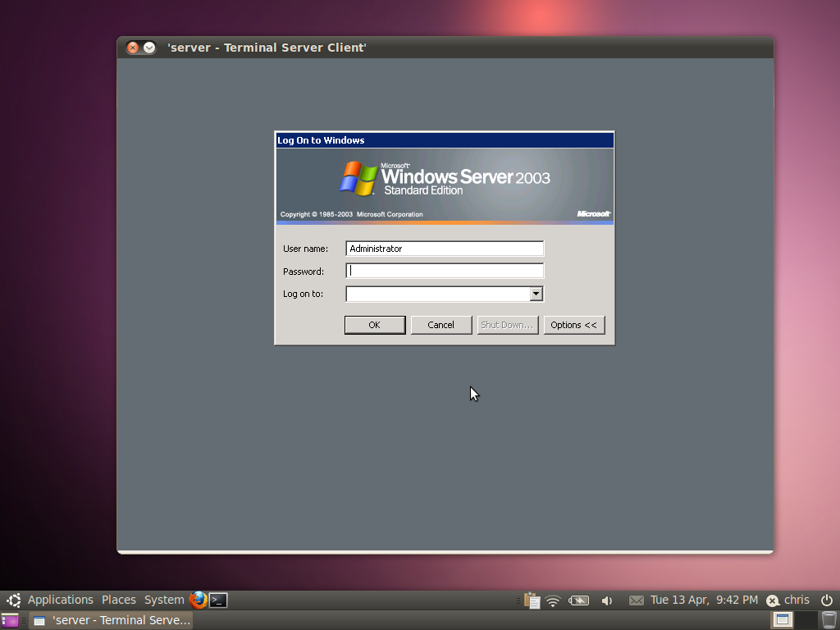Image resolution: width=840 pixels, height=630 pixels.
Task: Switch to the second workspace
Action: click(806, 620)
